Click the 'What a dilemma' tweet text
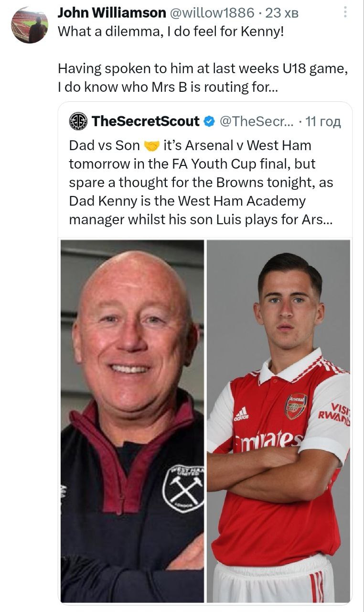 [x=171, y=32]
